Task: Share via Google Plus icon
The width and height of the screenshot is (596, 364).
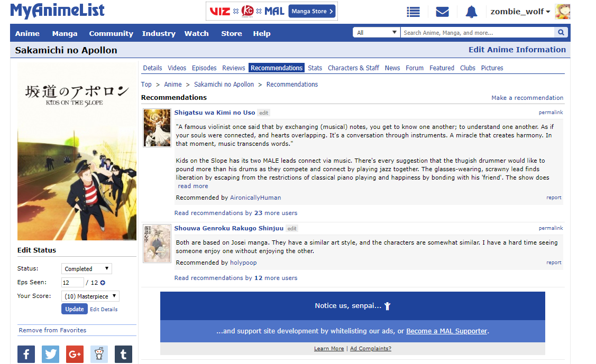Action: coord(75,354)
